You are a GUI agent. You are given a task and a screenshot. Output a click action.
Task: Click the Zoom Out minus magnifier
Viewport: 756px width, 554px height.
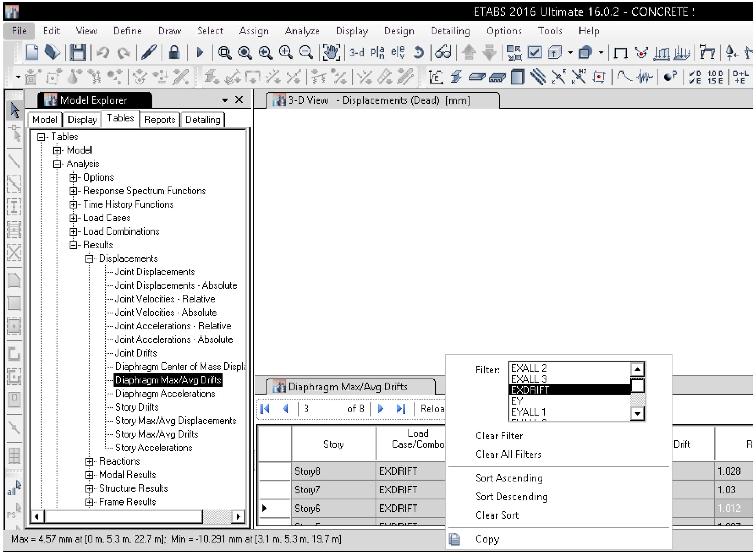pos(306,53)
